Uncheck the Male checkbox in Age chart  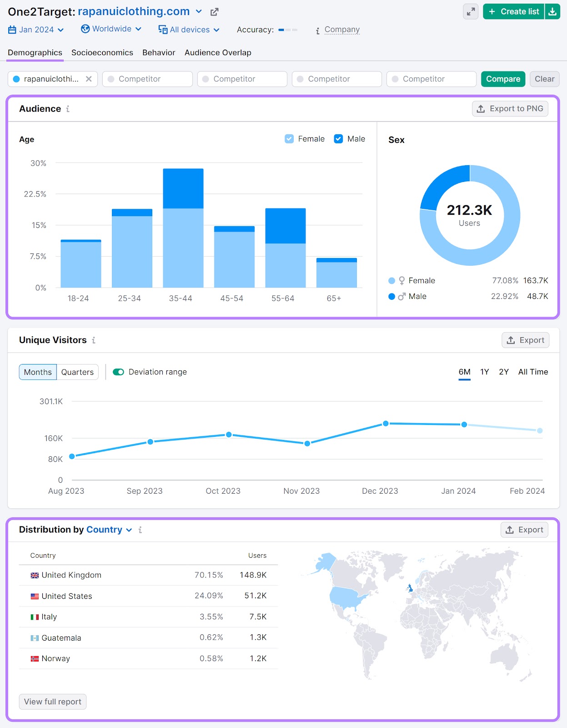(338, 139)
